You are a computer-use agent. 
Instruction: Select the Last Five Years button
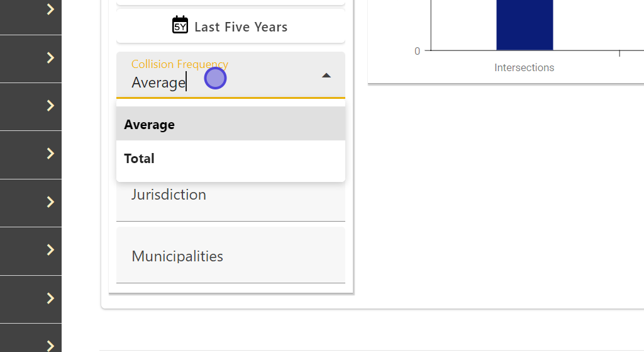pos(231,26)
